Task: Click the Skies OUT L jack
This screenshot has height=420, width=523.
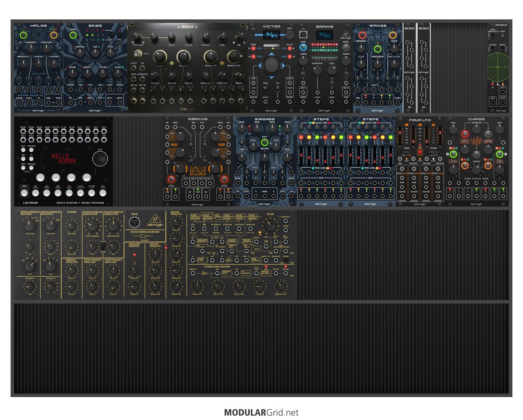Action: coord(110,103)
